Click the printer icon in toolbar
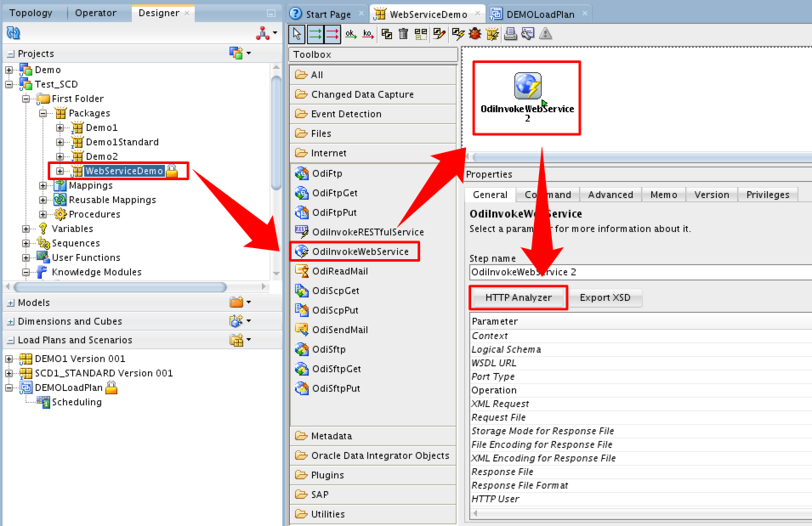 [511, 34]
